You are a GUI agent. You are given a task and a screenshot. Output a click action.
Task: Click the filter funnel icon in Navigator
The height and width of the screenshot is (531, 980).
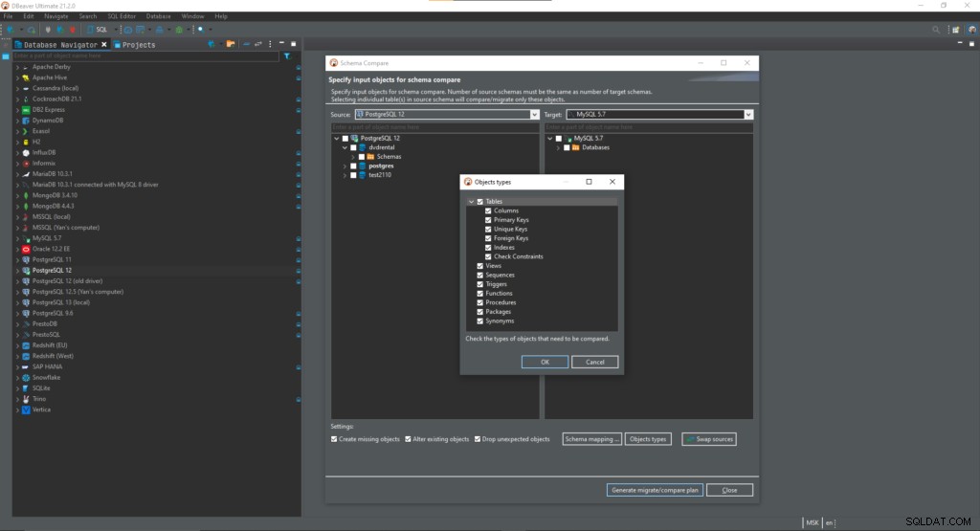coord(287,56)
